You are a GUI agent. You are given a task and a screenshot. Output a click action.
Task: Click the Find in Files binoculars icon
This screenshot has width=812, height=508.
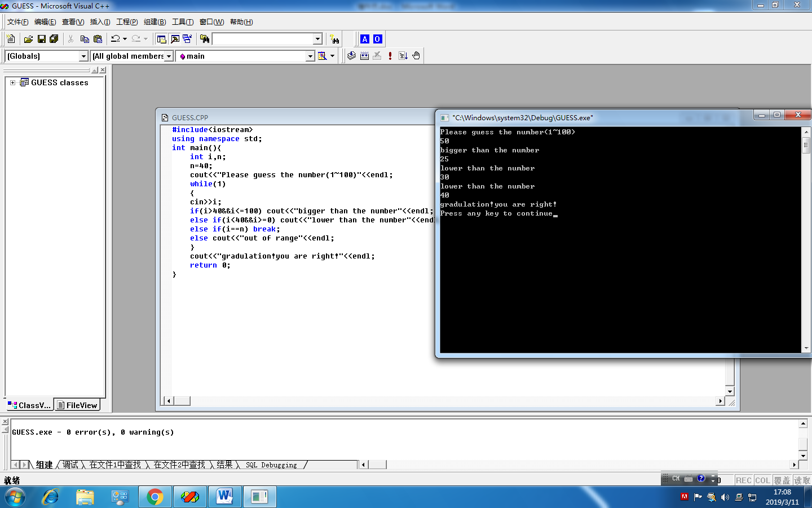pos(205,39)
